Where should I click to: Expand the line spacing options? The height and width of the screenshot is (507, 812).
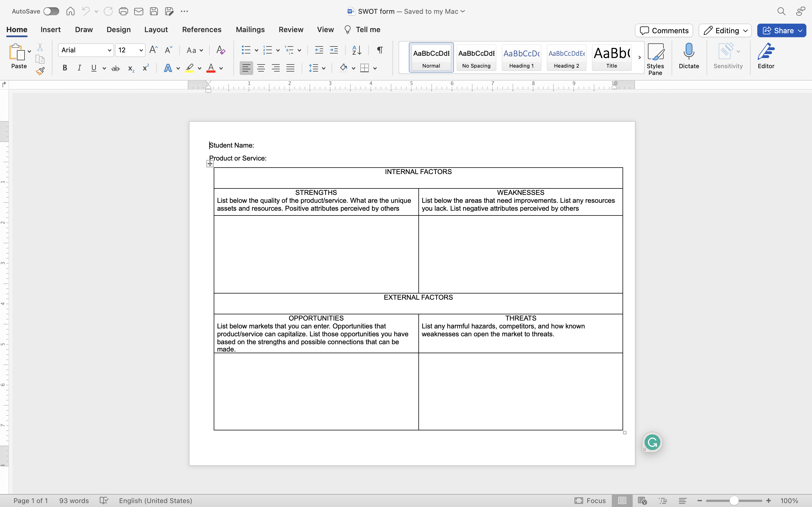pos(324,68)
